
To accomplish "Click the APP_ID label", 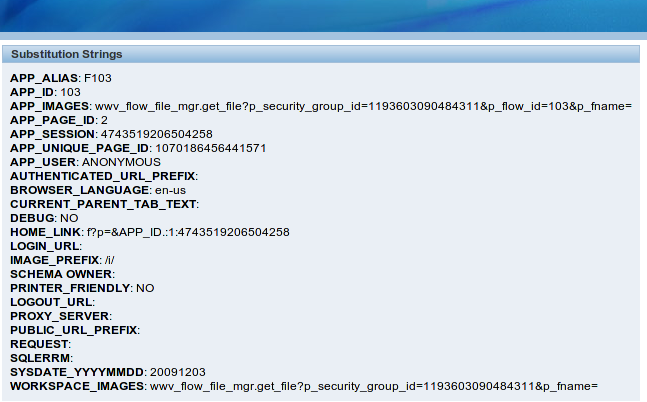I will pos(33,92).
